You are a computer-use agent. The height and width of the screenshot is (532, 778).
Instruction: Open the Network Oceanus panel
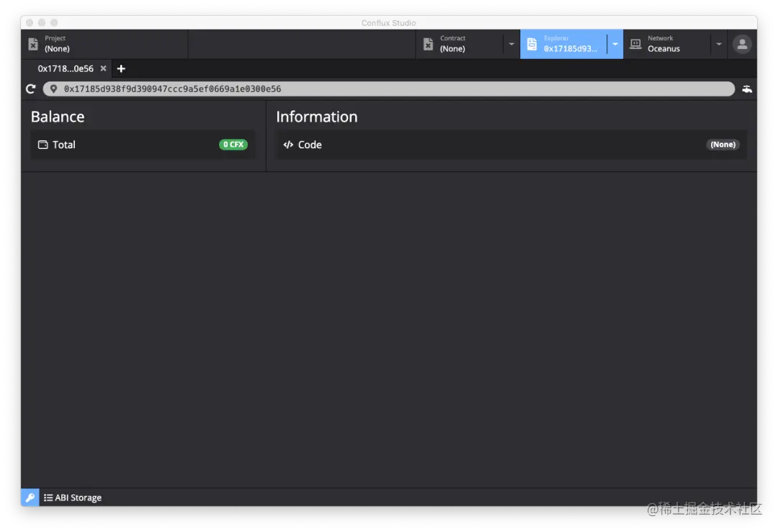coord(667,44)
